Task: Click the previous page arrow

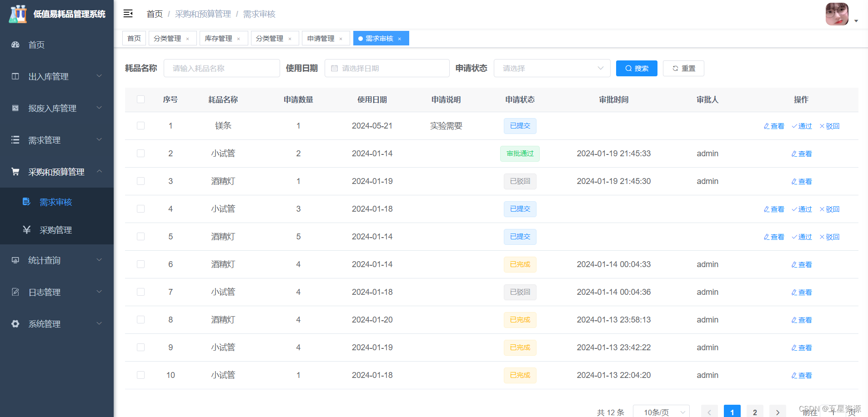Action: [x=709, y=412]
